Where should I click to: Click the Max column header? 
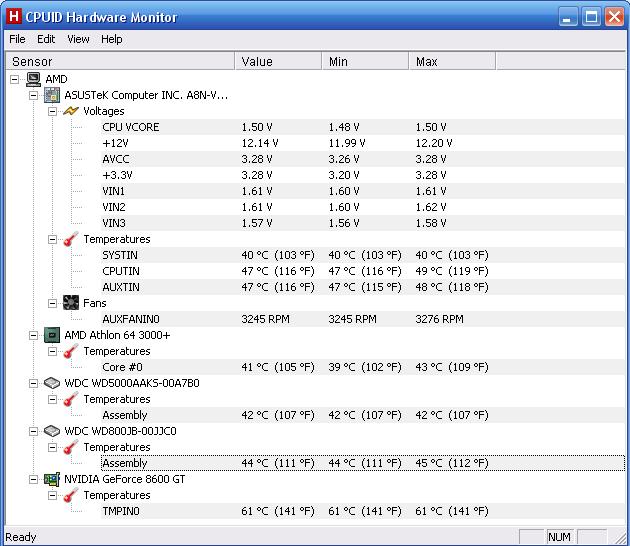(452, 61)
